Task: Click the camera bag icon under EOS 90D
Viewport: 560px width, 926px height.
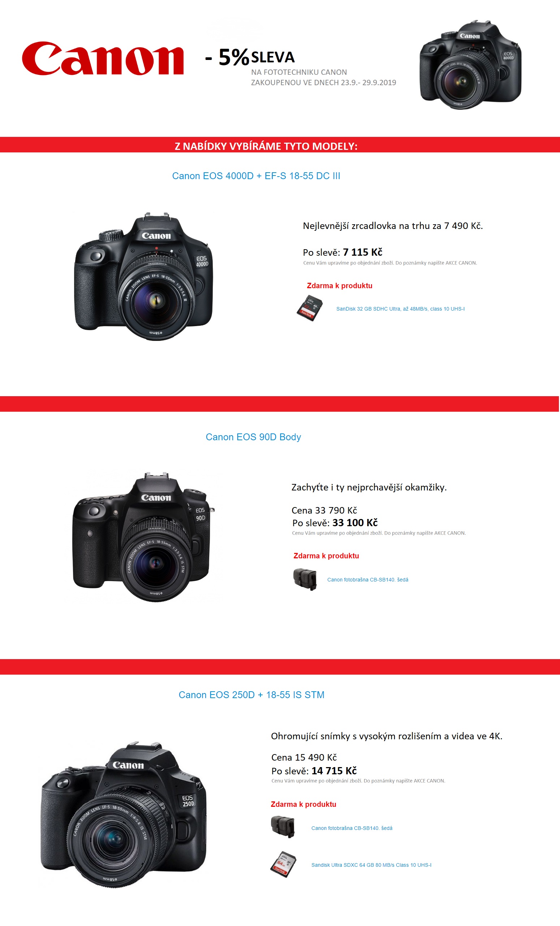Action: (x=305, y=580)
